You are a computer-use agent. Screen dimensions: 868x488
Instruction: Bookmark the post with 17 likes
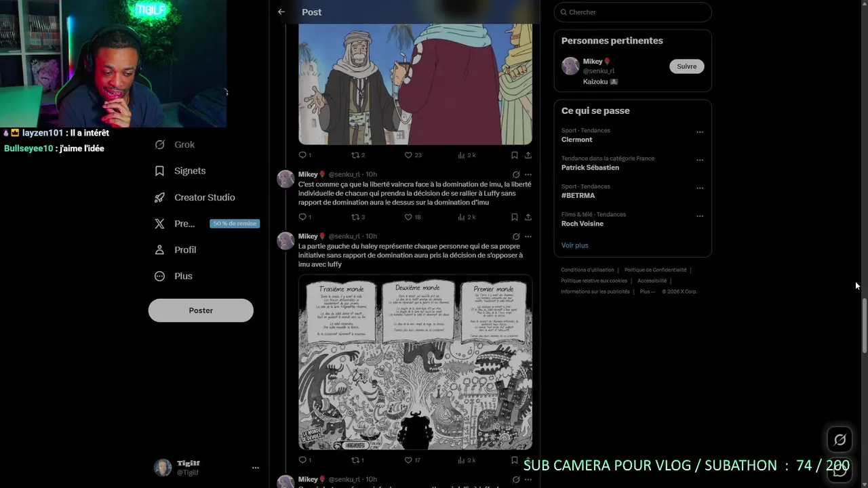click(x=514, y=460)
